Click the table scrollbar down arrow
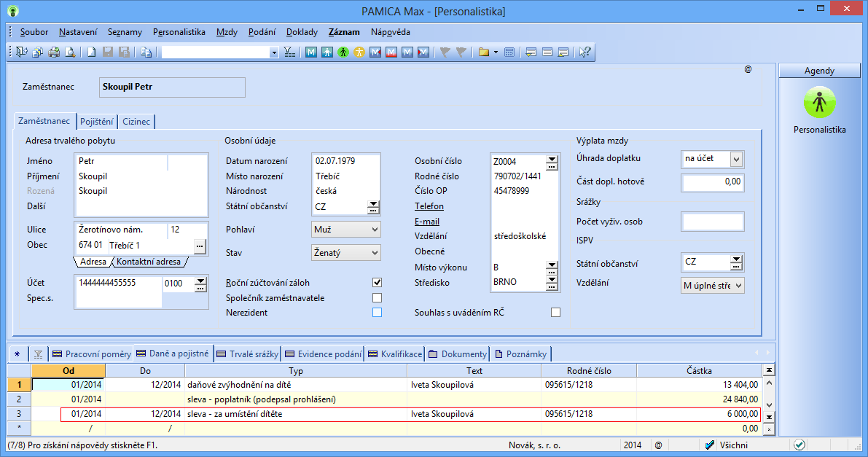The height and width of the screenshot is (457, 868). pos(769,405)
